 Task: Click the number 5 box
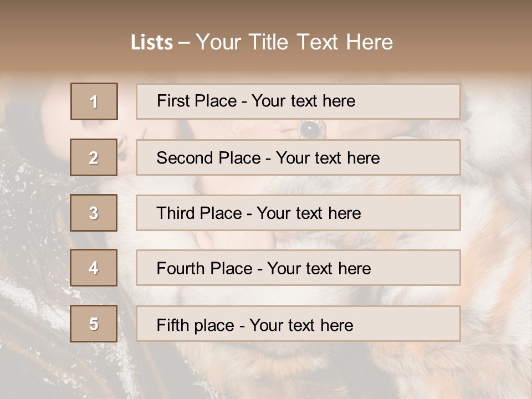tap(94, 324)
